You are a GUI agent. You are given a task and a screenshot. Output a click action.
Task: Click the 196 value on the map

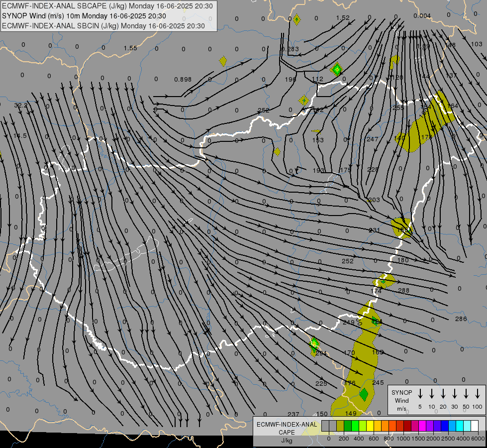click(291, 80)
